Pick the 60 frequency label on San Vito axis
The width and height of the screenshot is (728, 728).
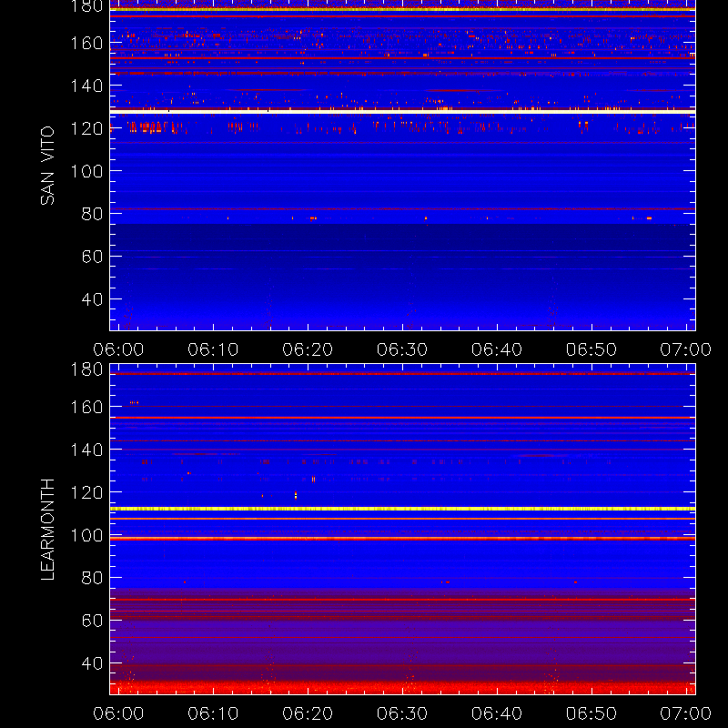[x=92, y=257]
